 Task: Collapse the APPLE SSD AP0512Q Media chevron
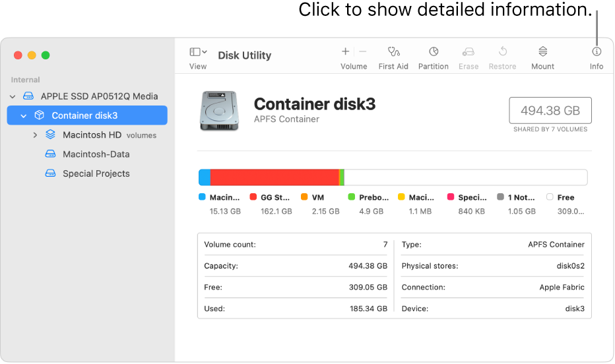point(13,96)
